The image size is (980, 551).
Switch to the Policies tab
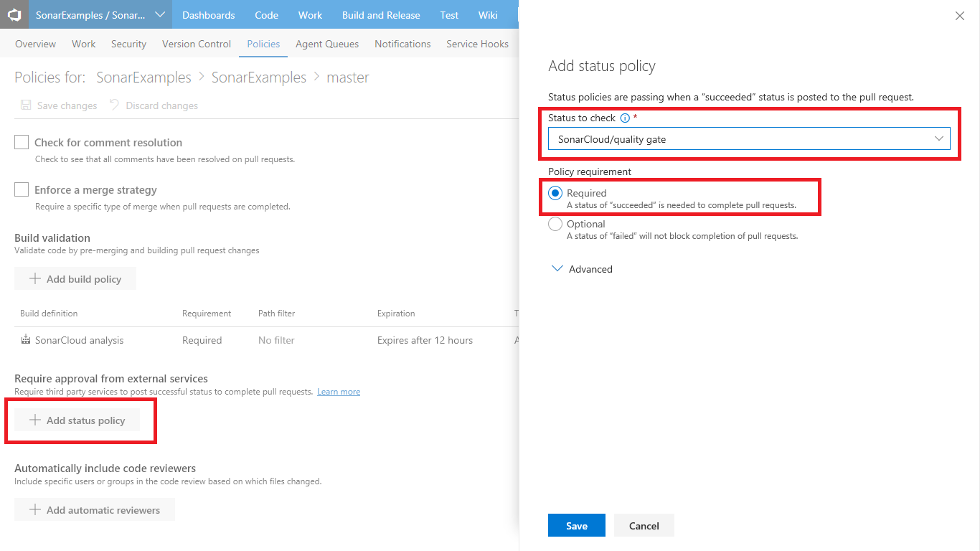[x=263, y=44]
